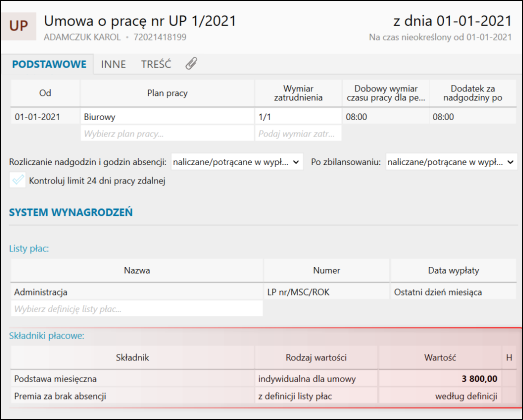Click the Ostatni dzień miesiąca cell
This screenshot has width=523, height=420.
pos(454,292)
